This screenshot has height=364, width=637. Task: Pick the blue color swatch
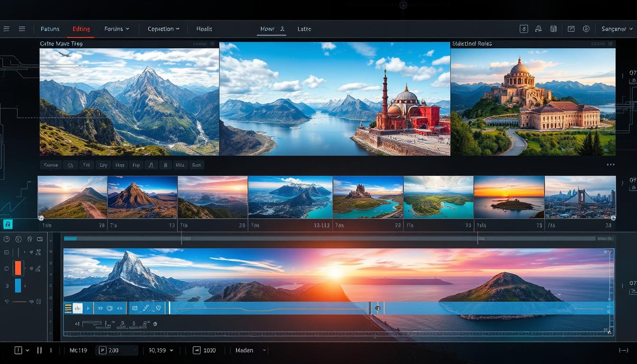(x=18, y=285)
